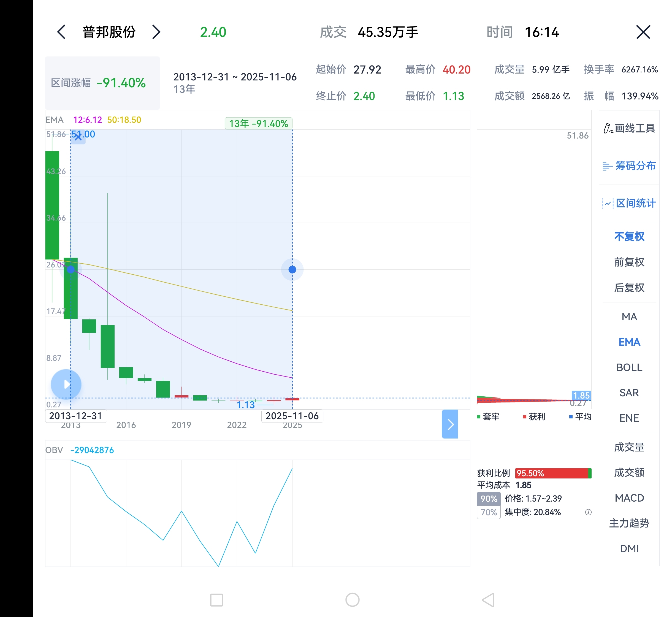Screen dimensions: 672x617
Task: Expand chart with blue right arrow tab
Action: [450, 424]
